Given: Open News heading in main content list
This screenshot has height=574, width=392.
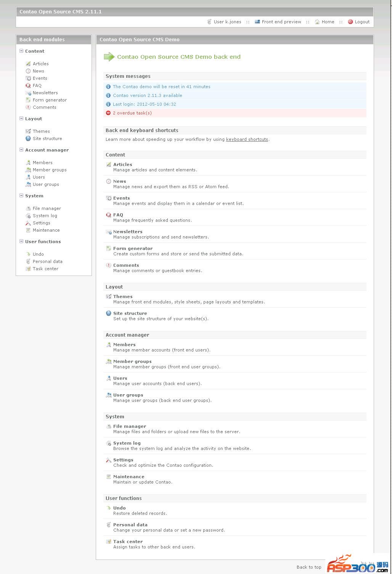Looking at the screenshot, I should 120,181.
